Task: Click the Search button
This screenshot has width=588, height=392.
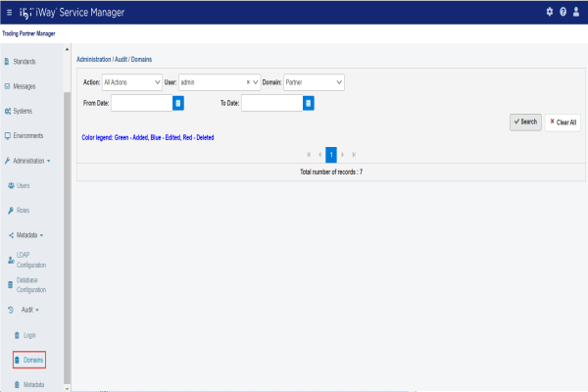Action: [525, 122]
